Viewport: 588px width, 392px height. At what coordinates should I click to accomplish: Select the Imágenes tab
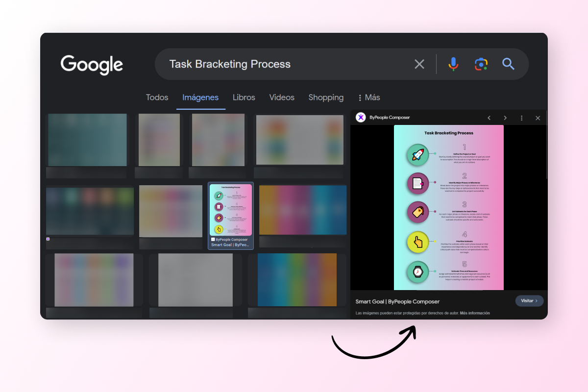point(200,98)
